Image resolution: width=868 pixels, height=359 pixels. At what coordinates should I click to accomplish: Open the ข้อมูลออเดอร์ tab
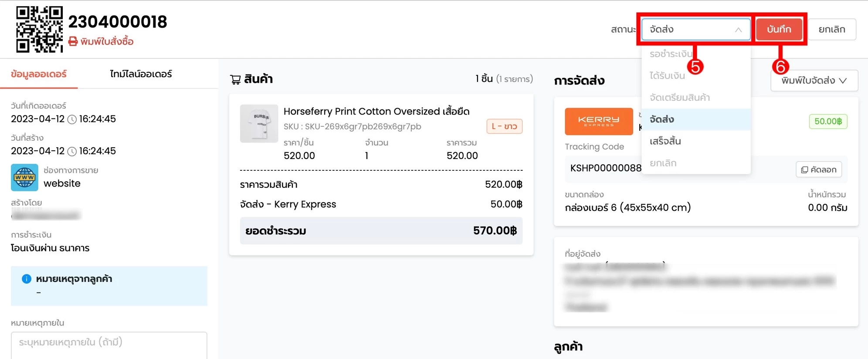39,74
